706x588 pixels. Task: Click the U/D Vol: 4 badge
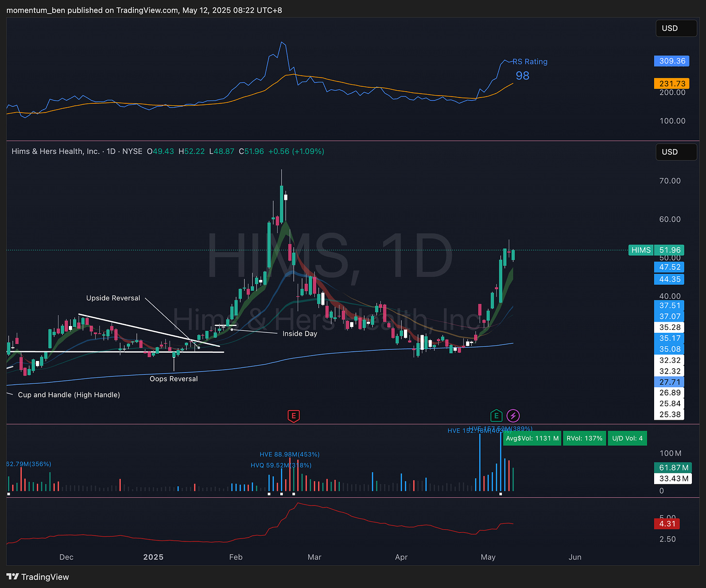627,439
